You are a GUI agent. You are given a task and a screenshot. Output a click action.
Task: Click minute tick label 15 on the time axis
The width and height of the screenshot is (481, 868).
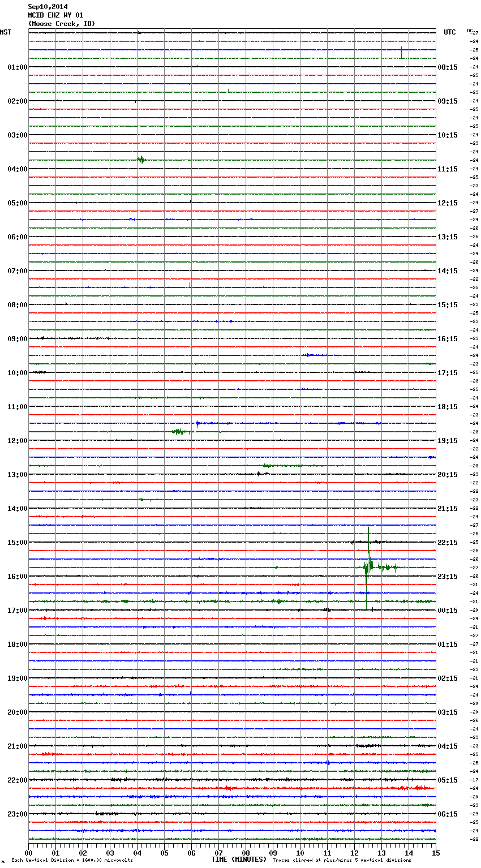pyautogui.click(x=436, y=853)
